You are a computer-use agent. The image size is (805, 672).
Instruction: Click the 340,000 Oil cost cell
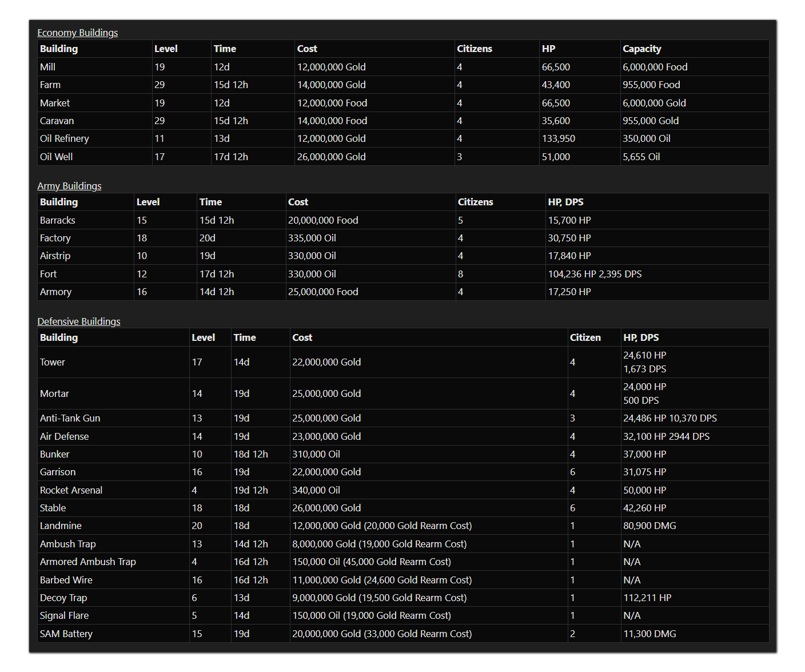coord(429,490)
